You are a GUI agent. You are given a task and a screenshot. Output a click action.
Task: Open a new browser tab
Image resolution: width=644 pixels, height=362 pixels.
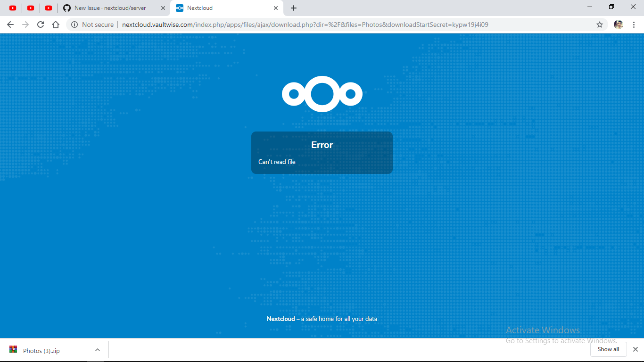(294, 8)
